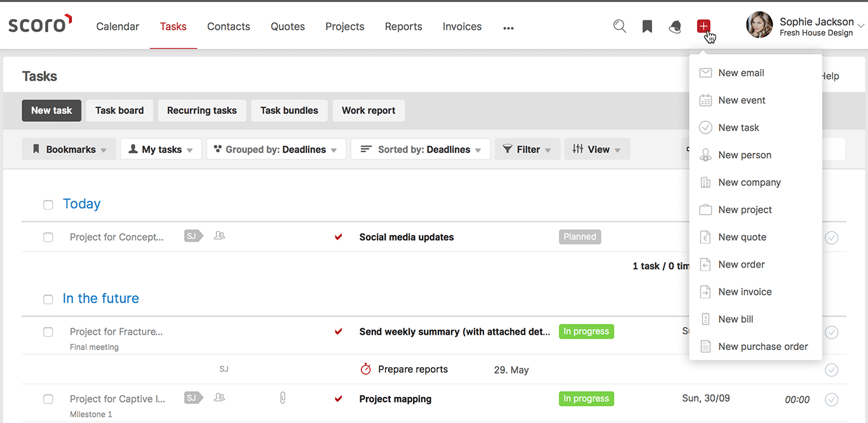Click the envelope icon for New email
The height and width of the screenshot is (423, 868).
click(x=705, y=73)
